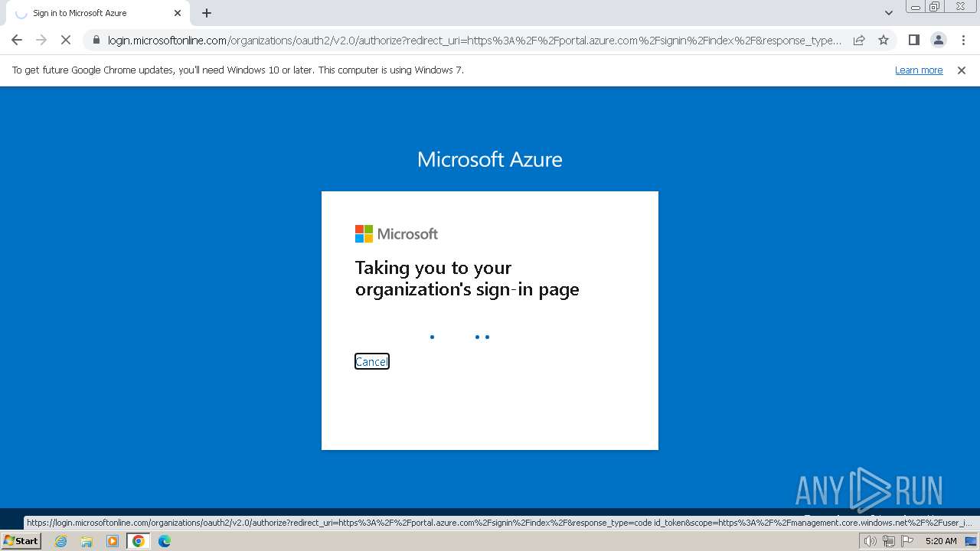The image size is (980, 551).
Task: Go back using browser back arrow
Action: (x=17, y=40)
